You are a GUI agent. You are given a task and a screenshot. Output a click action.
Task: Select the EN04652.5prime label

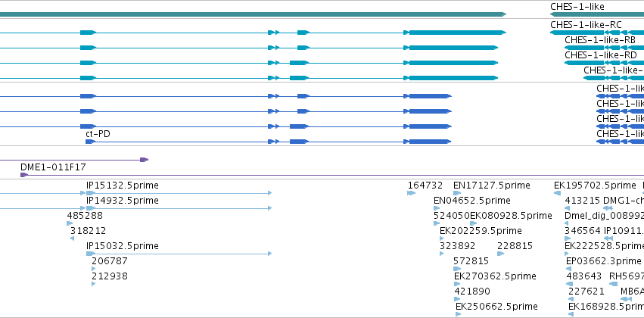tap(472, 201)
